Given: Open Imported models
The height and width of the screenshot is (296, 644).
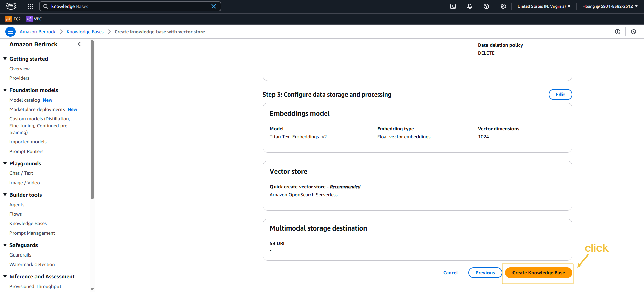Looking at the screenshot, I should (x=28, y=142).
